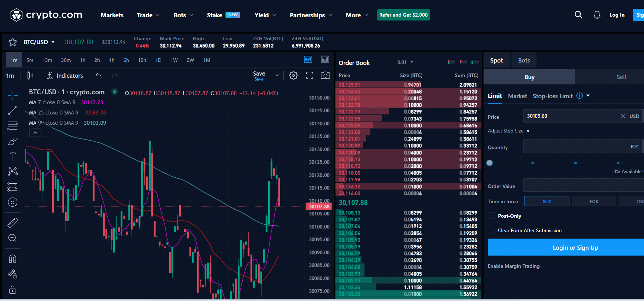This screenshot has height=301, width=644.
Task: Select the ruler measure tool
Action: [x=13, y=223]
